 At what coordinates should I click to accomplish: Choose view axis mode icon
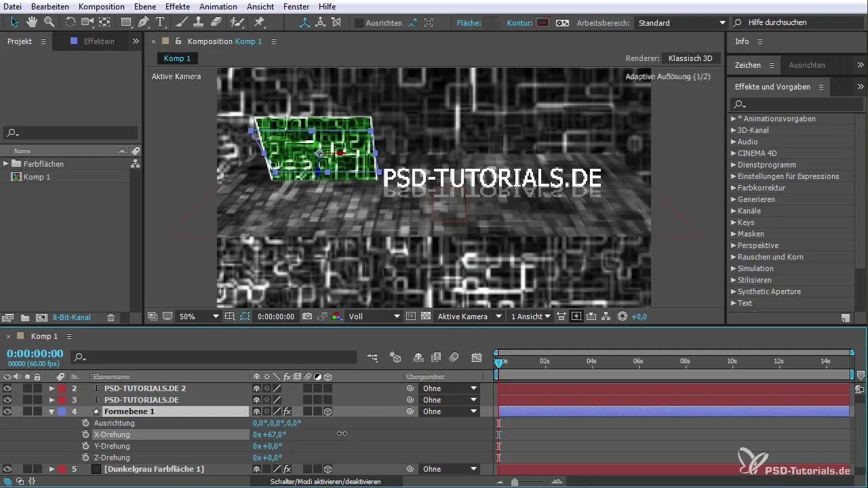point(337,22)
